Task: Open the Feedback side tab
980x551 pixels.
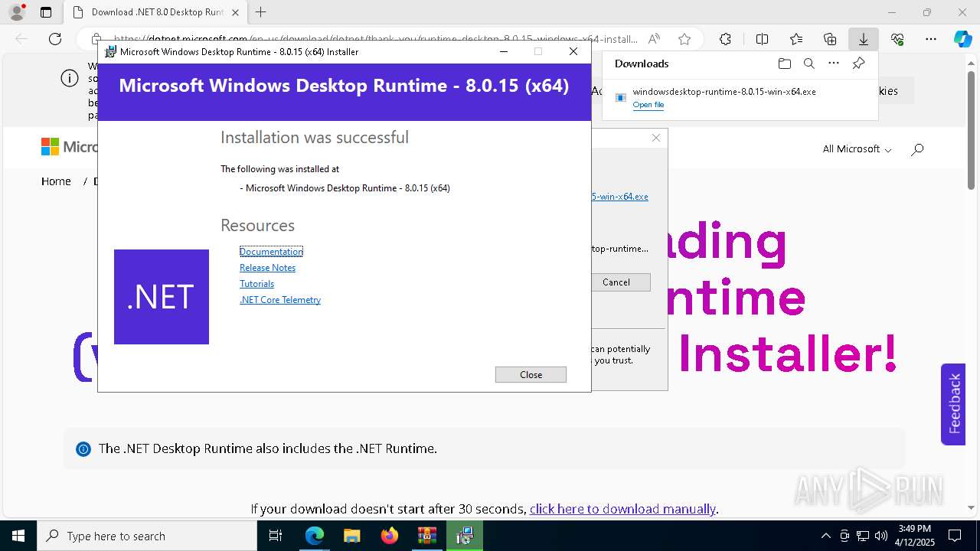Action: (953, 404)
